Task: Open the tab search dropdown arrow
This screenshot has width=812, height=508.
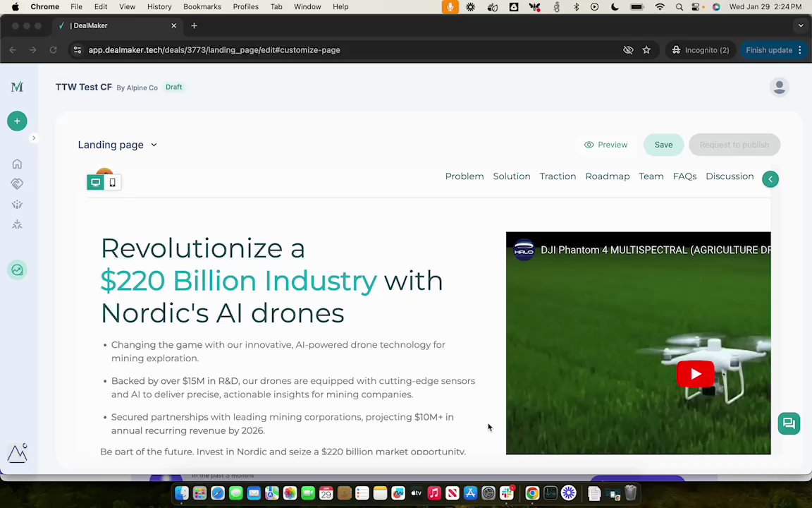Action: coord(801,25)
